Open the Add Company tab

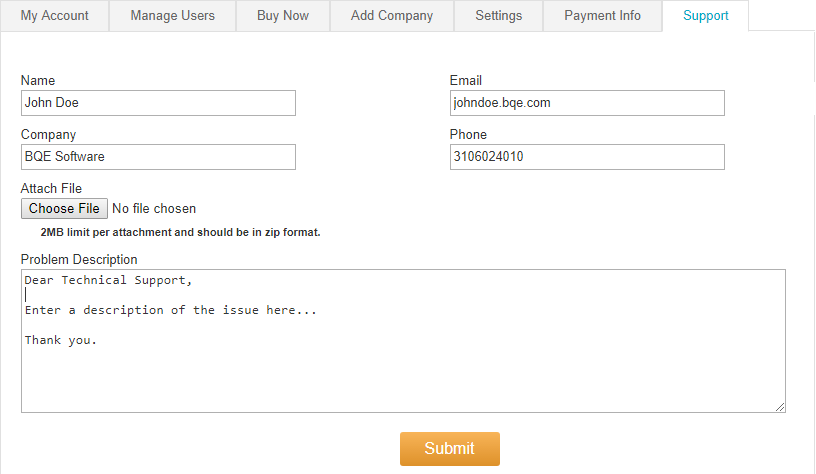(x=392, y=16)
